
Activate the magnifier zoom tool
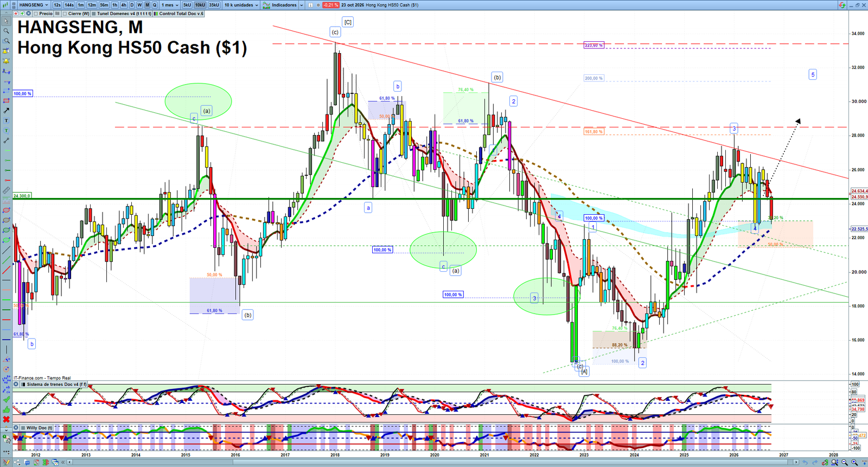(x=7, y=30)
